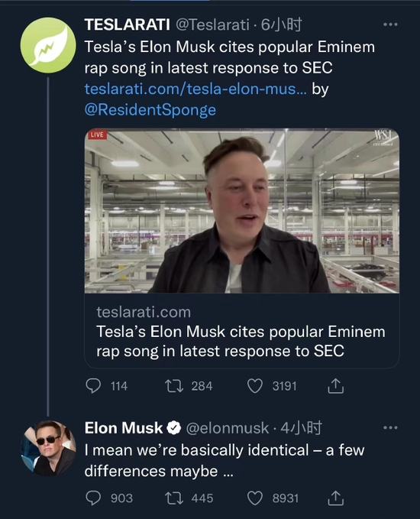Open the Elon Musk display name
Screen dimensions: 420x519
[x=124, y=428]
